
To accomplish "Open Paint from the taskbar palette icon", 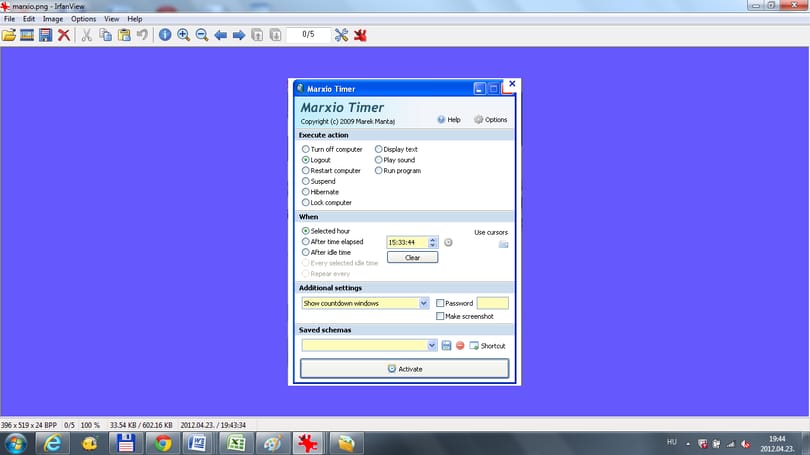I will (x=273, y=444).
